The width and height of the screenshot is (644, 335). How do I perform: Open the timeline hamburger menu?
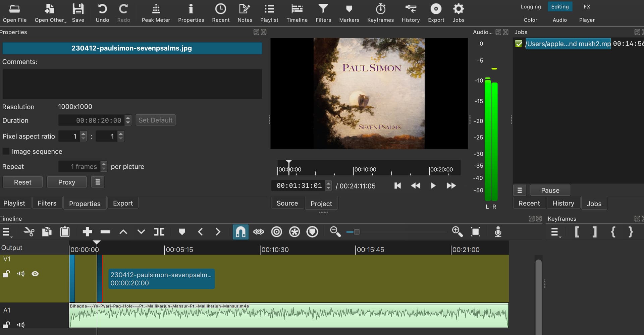pyautogui.click(x=7, y=231)
